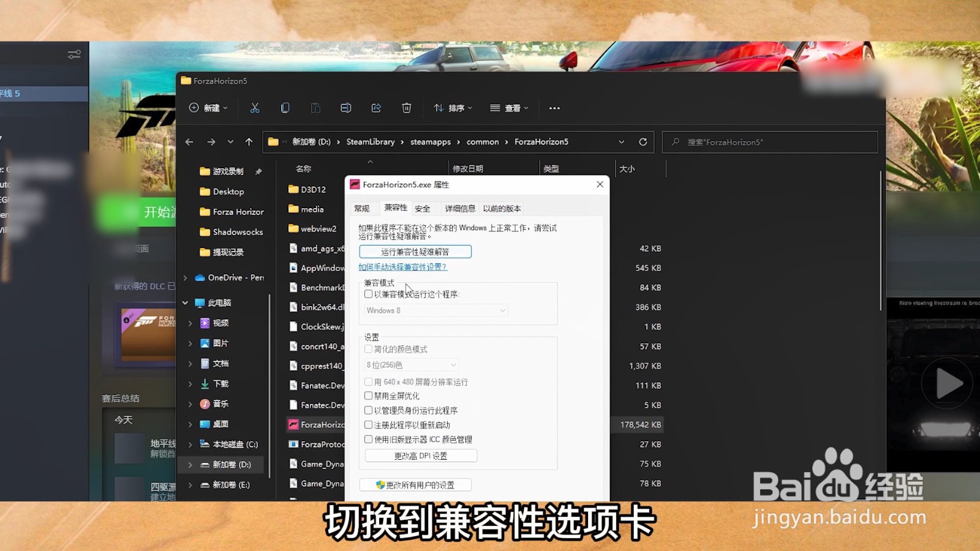Go back with the left arrow
Image resolution: width=980 pixels, height=551 pixels.
(x=189, y=142)
